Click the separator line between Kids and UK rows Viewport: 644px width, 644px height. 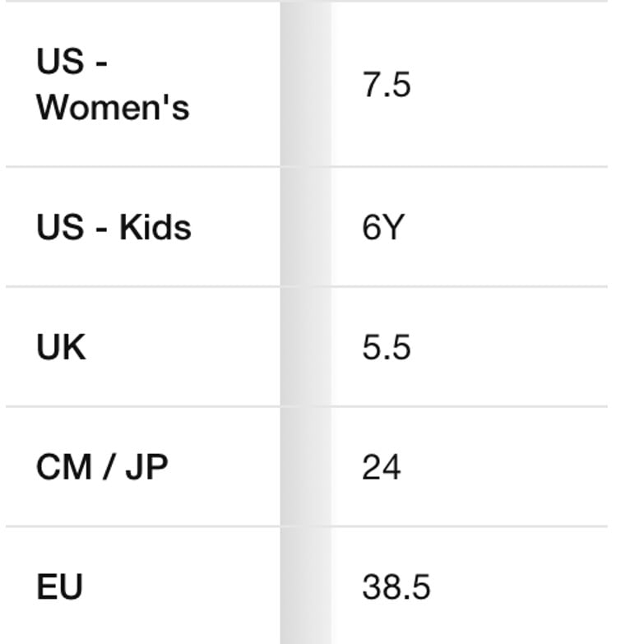point(307,286)
